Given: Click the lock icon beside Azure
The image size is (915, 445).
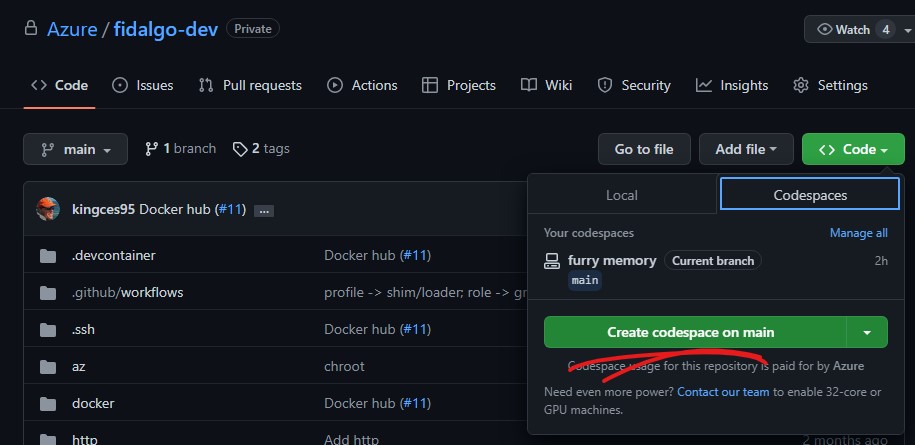Looking at the screenshot, I should pyautogui.click(x=31, y=28).
